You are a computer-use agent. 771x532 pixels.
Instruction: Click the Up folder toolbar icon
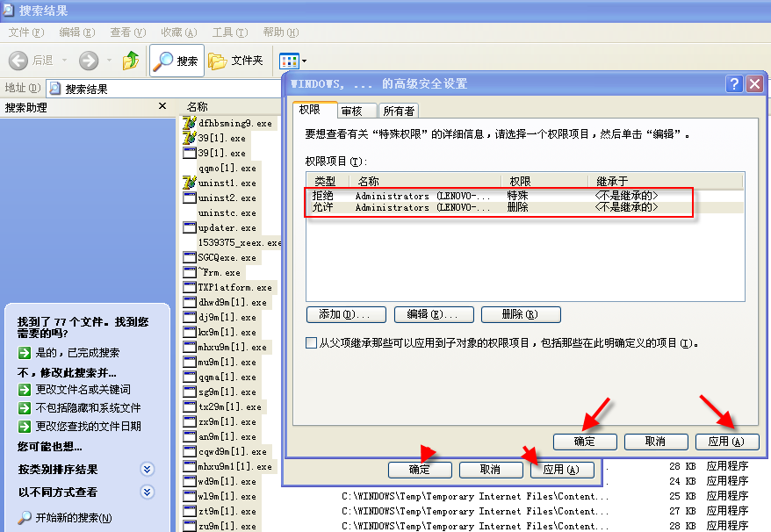coord(131,61)
